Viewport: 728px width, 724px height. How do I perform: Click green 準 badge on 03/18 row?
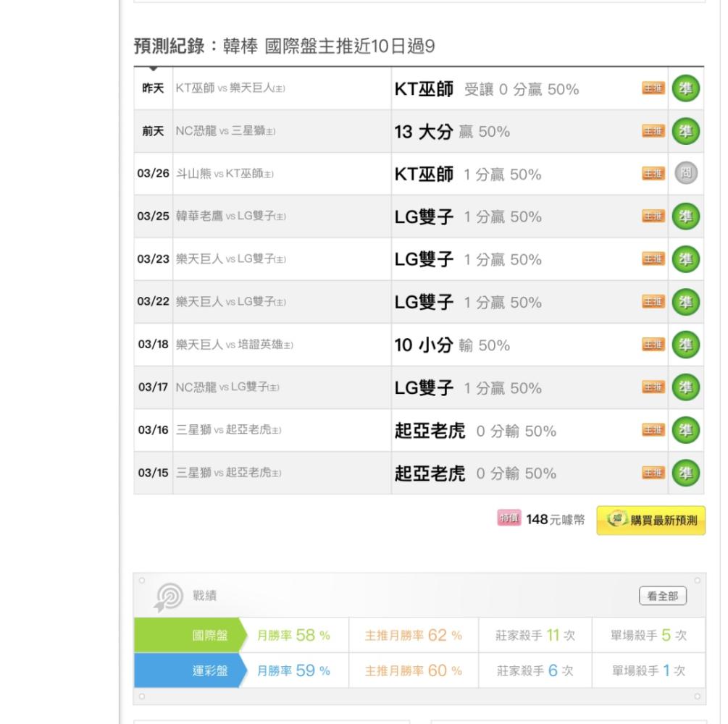[x=685, y=345]
